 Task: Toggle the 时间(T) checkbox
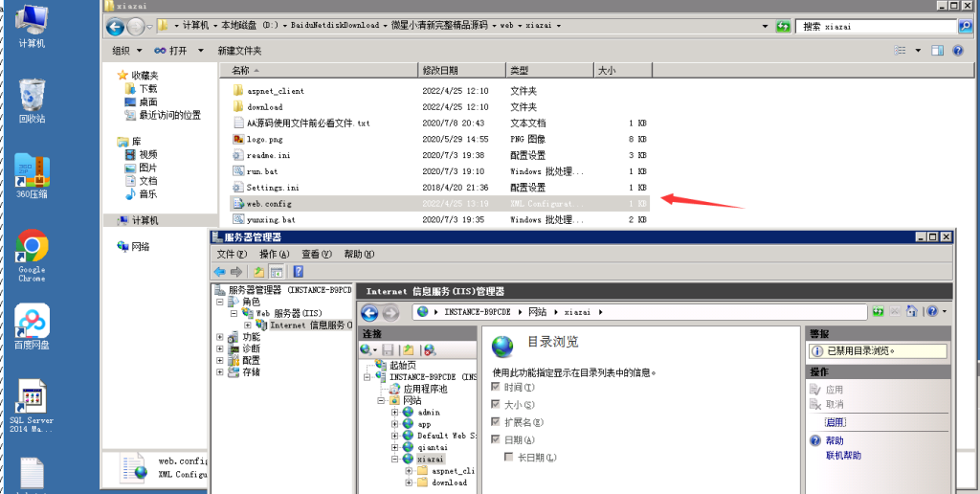496,388
